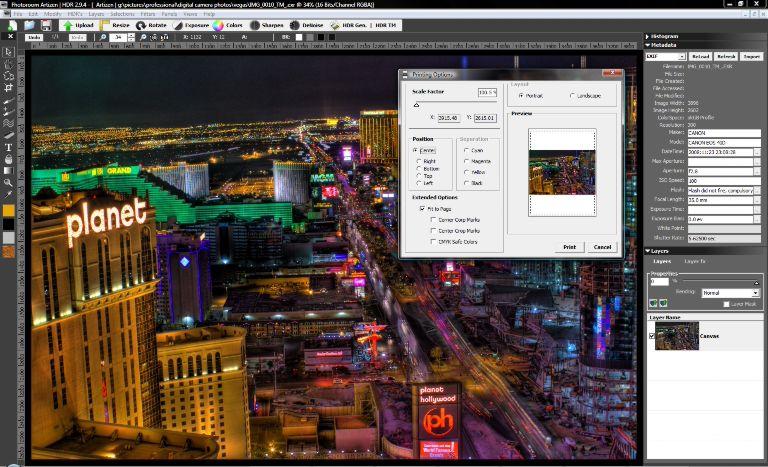Select the Landscape layout option

(572, 95)
